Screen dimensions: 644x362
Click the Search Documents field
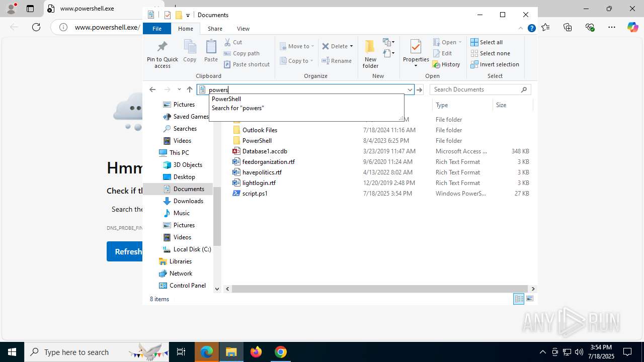click(475, 89)
